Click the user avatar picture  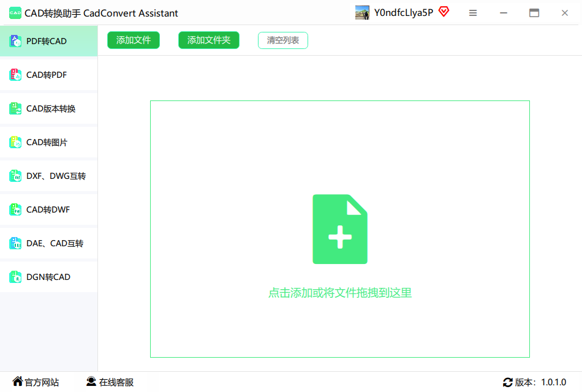tap(362, 13)
